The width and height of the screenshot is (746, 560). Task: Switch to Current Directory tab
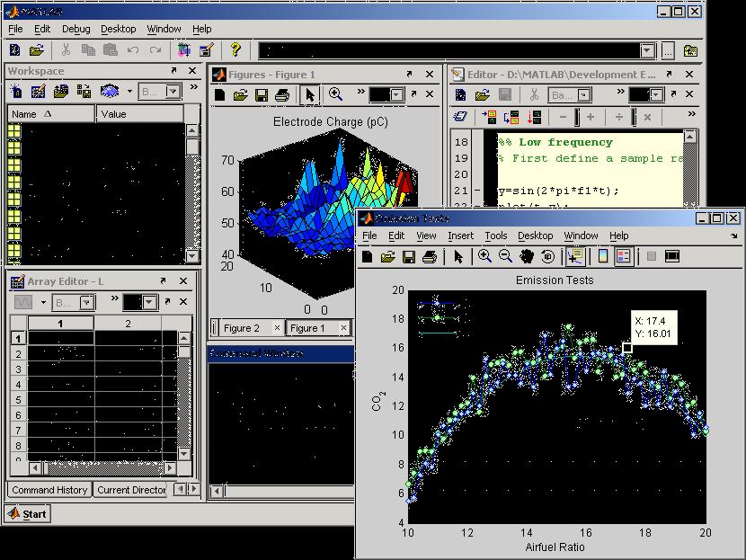131,490
